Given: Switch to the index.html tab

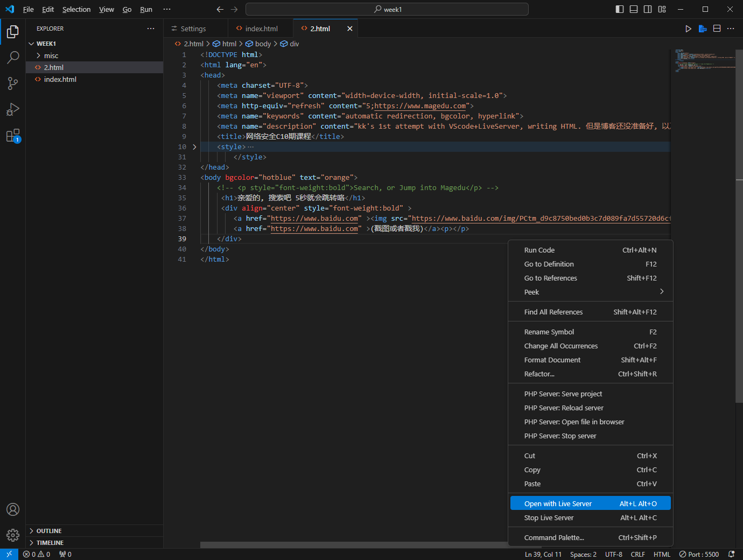Looking at the screenshot, I should [x=261, y=29].
